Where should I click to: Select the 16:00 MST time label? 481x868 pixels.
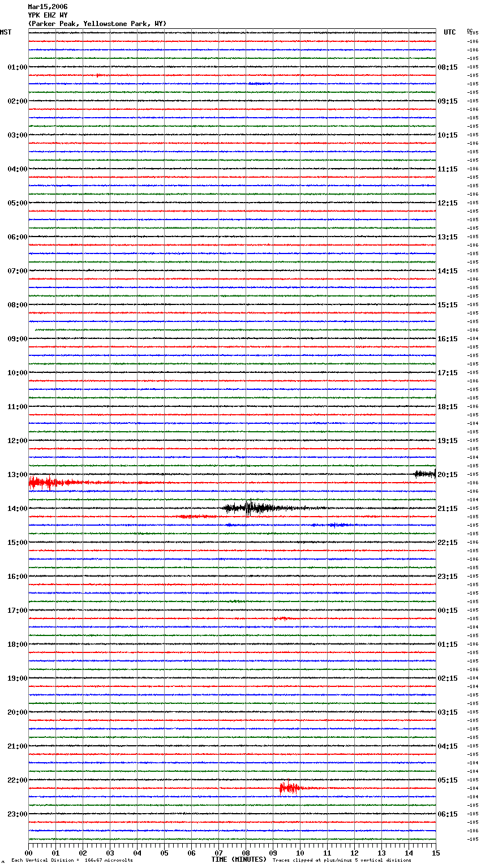pos(18,577)
